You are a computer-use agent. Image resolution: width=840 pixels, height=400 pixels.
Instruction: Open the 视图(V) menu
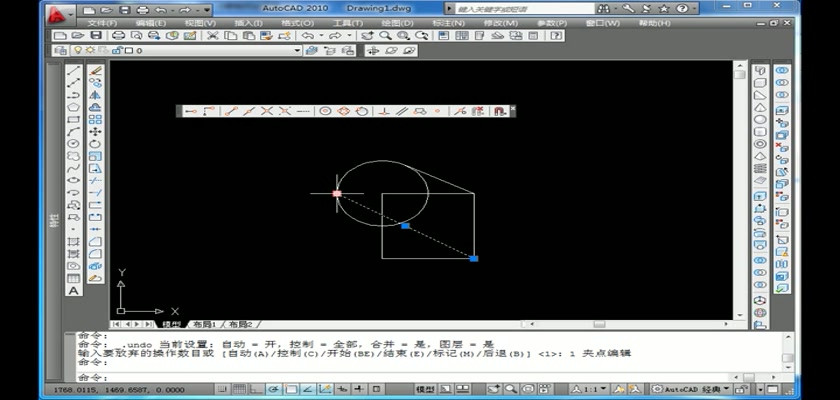pos(200,24)
